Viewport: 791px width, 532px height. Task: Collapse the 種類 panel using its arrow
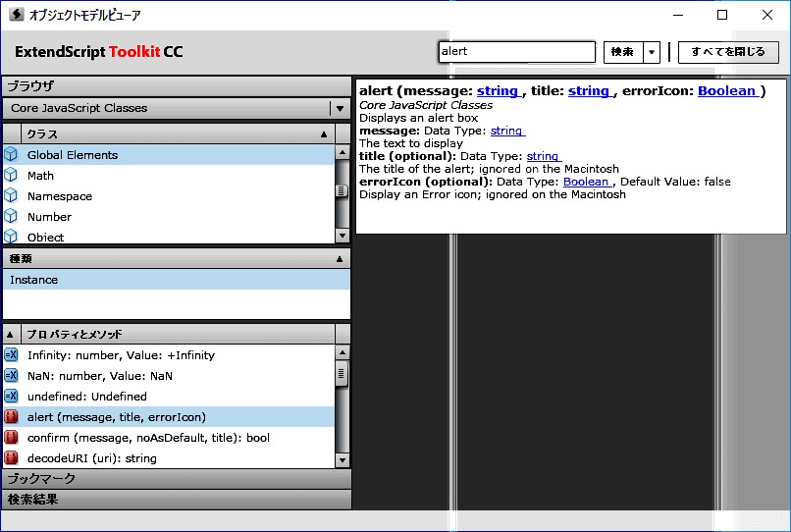click(340, 259)
